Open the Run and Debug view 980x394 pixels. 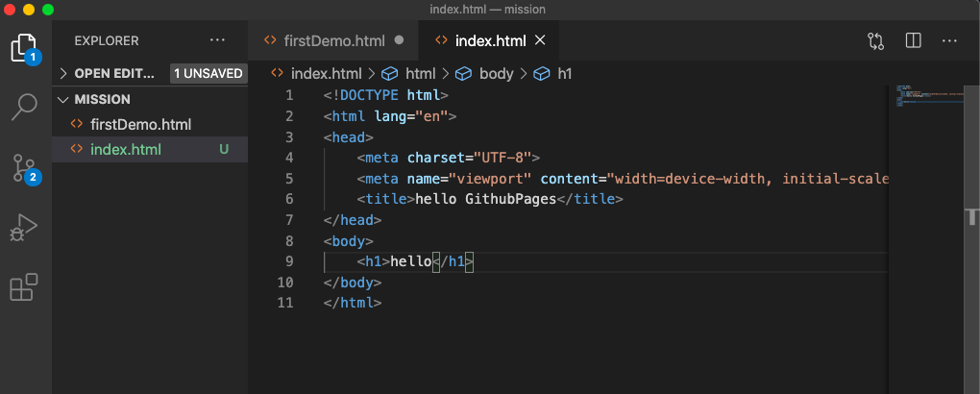[x=24, y=228]
